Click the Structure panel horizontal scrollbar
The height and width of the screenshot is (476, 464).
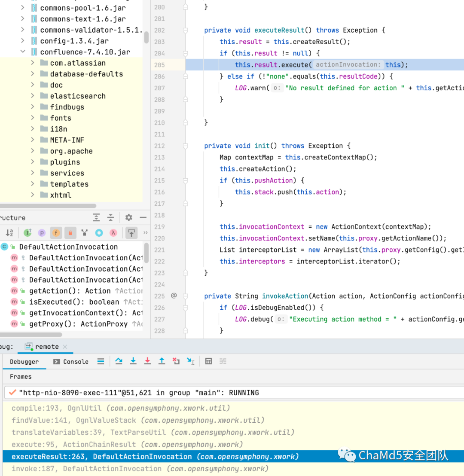[31, 335]
